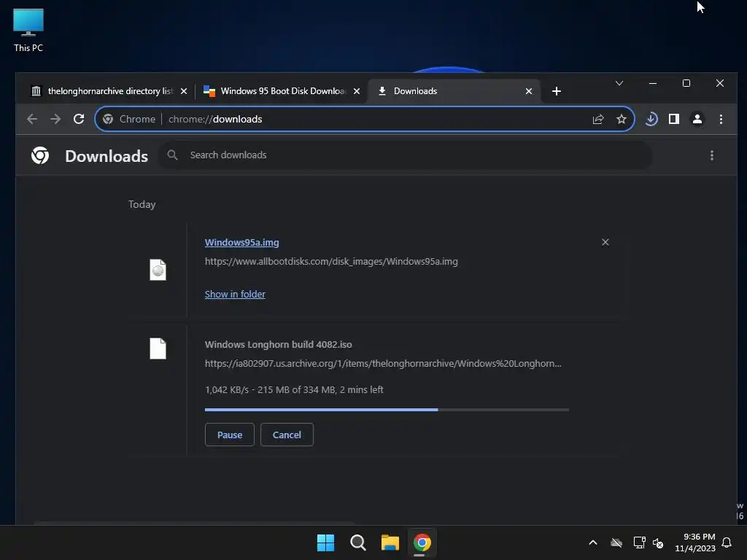Close the thelonghornarchive tab
The width and height of the screenshot is (747, 560).
(184, 91)
